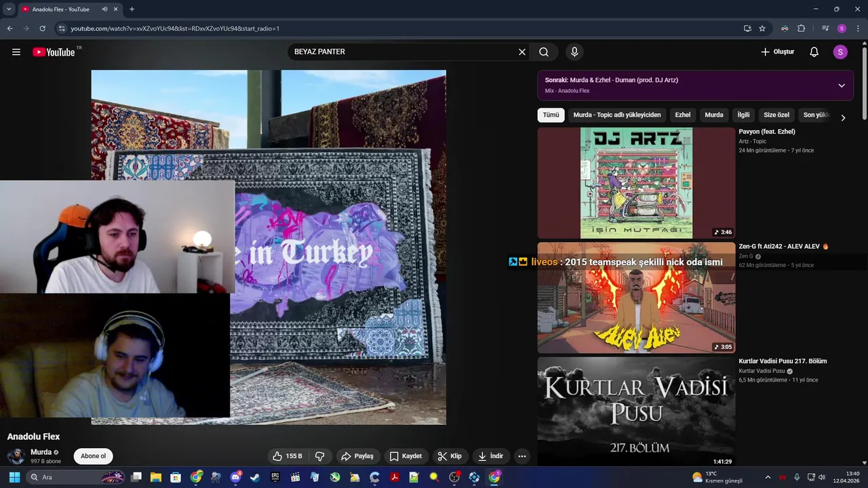Screen dimensions: 868x488
Task: Open the media control playlist icon
Action: (x=825, y=28)
